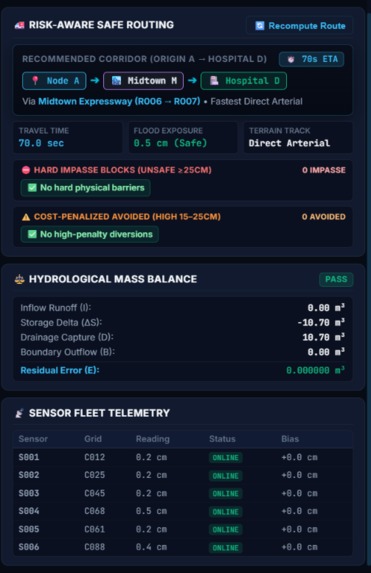The image size is (371, 573).
Task: Click the arrow between Midtown M and Hospital D
Action: coord(192,80)
